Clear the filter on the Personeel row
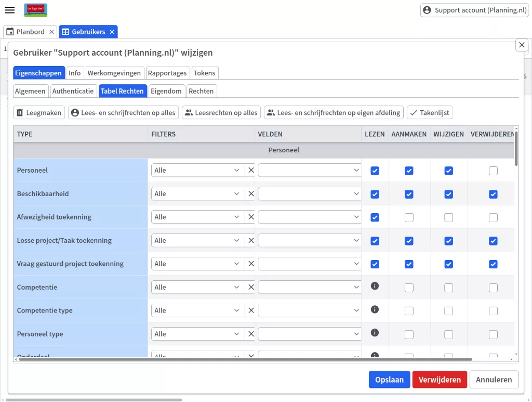 (251, 170)
